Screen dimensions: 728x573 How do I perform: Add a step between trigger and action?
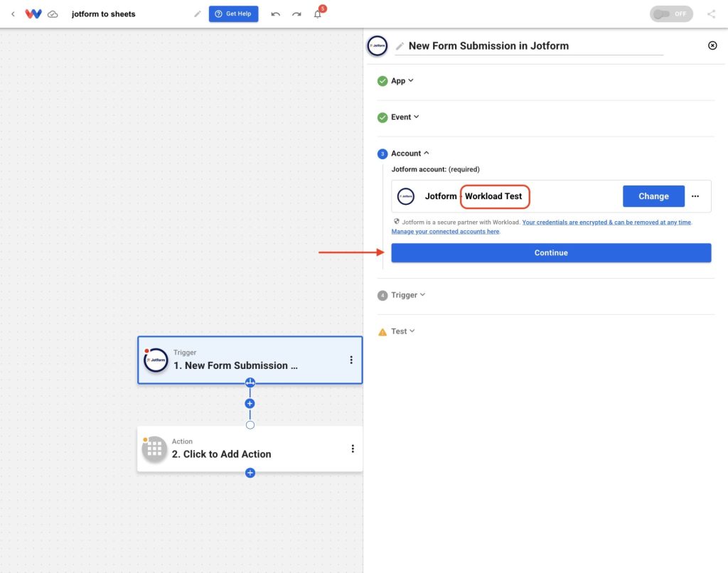coord(250,404)
